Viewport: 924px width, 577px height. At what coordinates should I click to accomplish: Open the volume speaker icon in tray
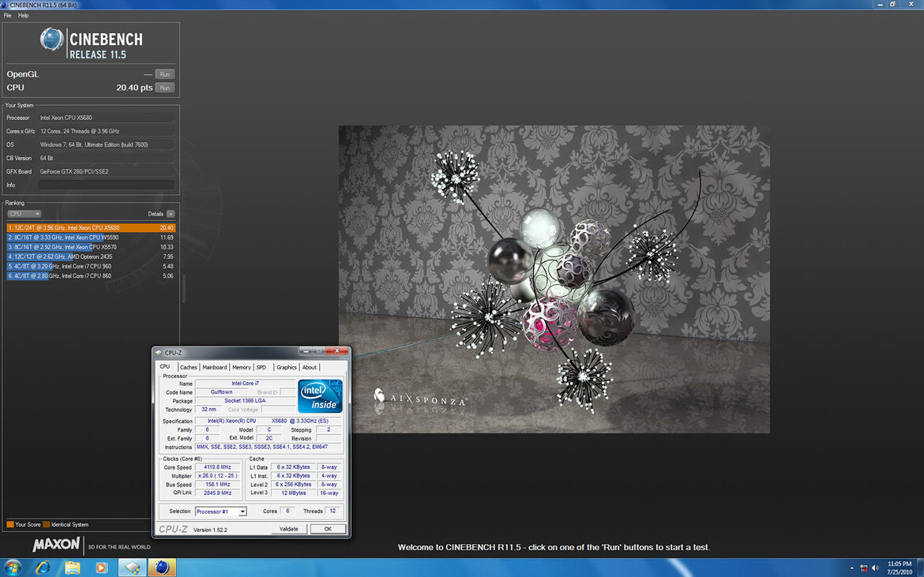click(x=875, y=568)
